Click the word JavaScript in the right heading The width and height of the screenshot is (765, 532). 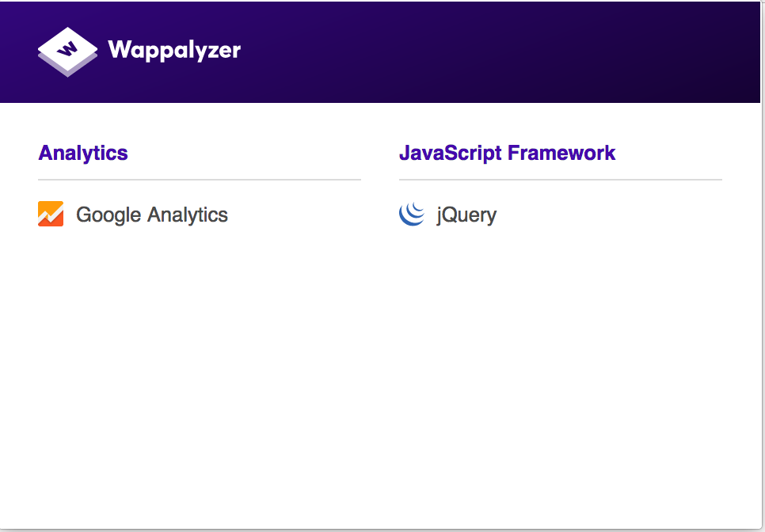[x=451, y=154]
